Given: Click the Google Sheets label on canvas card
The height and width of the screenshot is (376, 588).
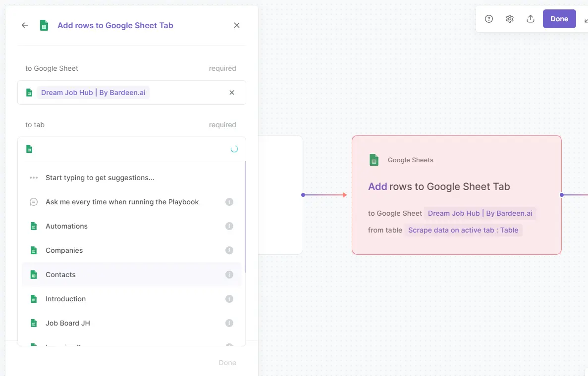Looking at the screenshot, I should (410, 160).
